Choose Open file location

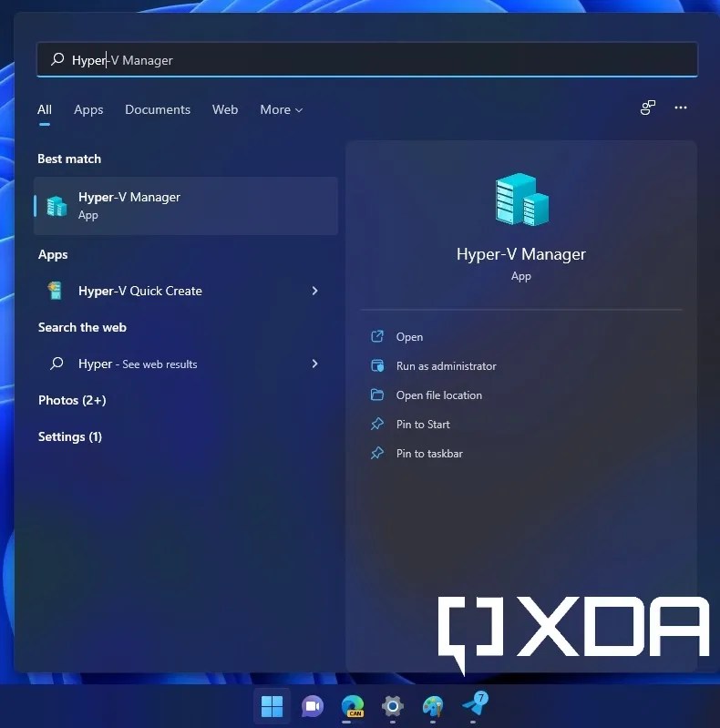[439, 395]
